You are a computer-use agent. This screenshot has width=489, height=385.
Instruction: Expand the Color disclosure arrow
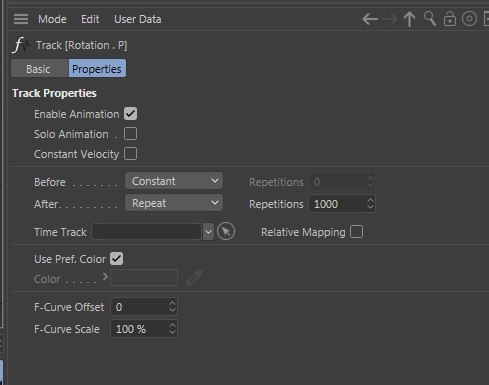coord(105,277)
